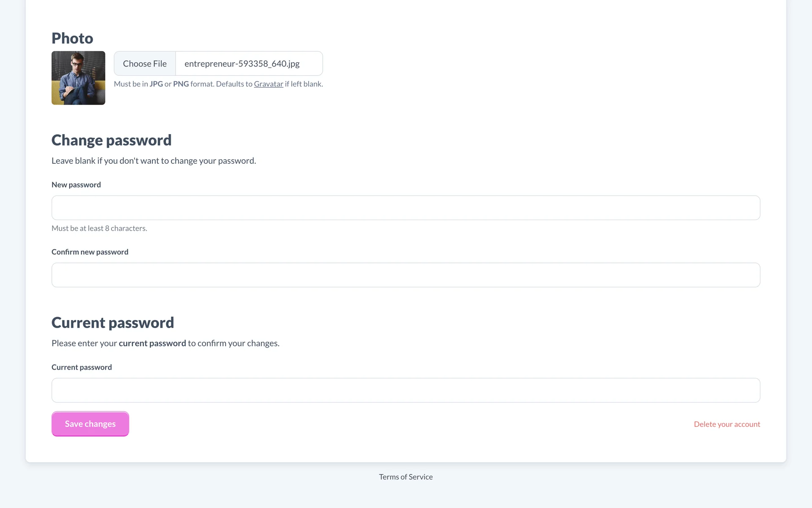Screen dimensions: 812x508
Task: Click the 'Please enter your current password' instruction
Action: pyautogui.click(x=165, y=343)
